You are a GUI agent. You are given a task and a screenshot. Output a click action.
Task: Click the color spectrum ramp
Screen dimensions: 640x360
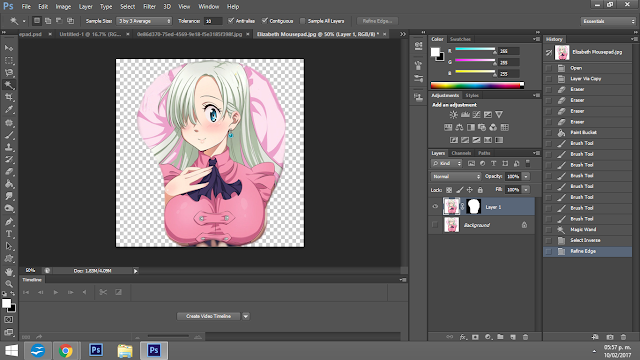click(x=477, y=85)
